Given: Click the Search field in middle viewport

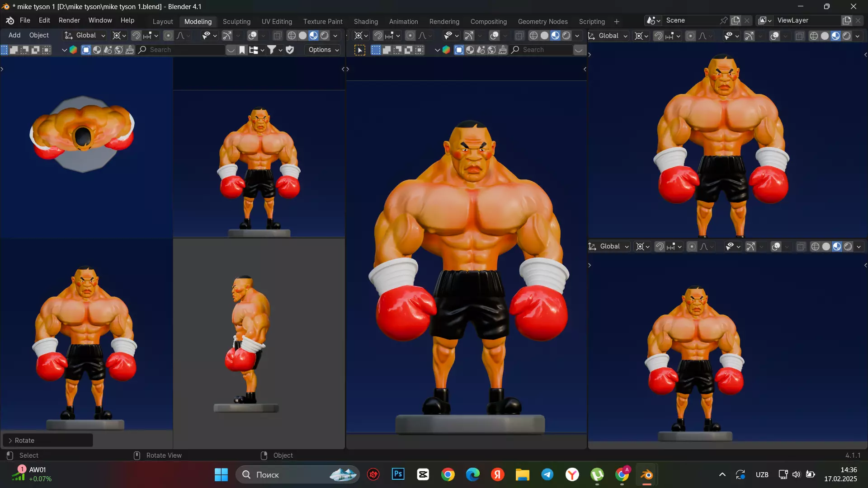Looking at the screenshot, I should coord(541,50).
